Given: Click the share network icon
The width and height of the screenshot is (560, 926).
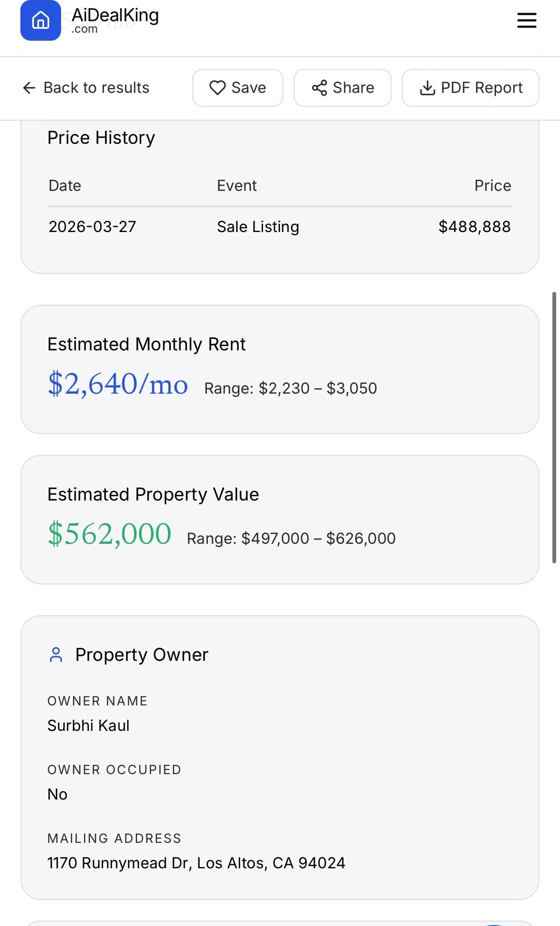Looking at the screenshot, I should [x=319, y=88].
